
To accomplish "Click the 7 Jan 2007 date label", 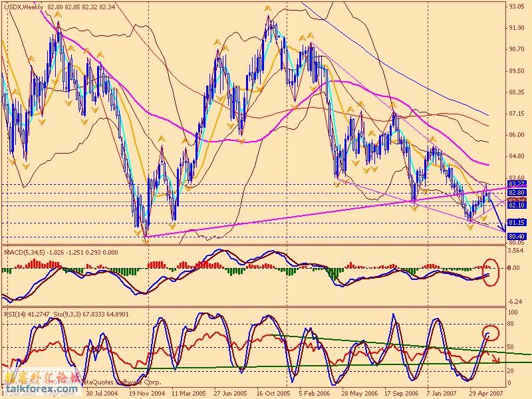I will click(442, 393).
